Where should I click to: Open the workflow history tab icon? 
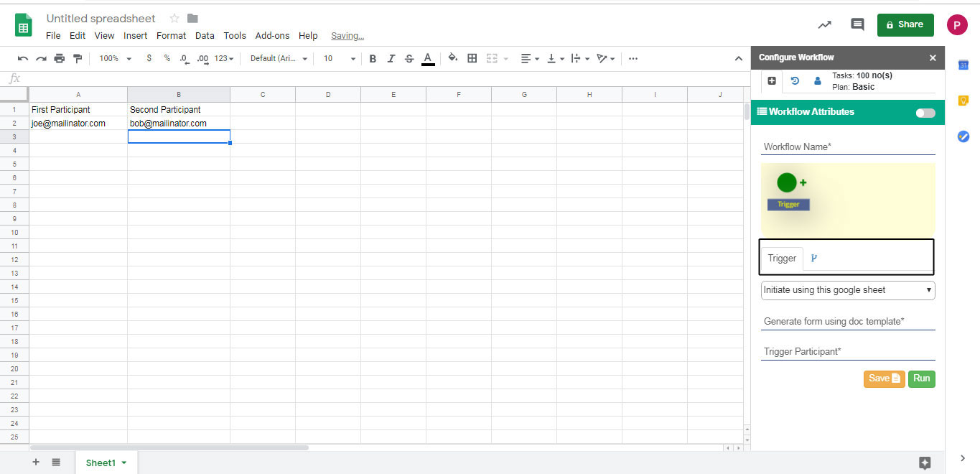795,81
